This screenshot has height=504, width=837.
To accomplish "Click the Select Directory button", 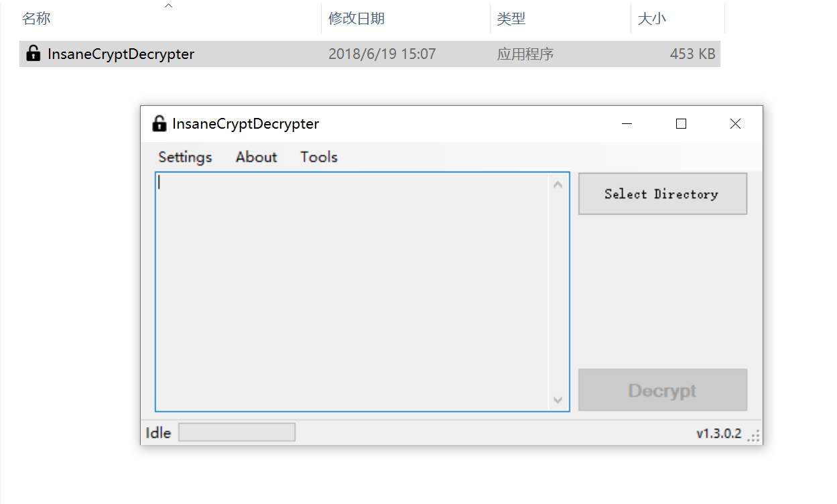I will (662, 194).
